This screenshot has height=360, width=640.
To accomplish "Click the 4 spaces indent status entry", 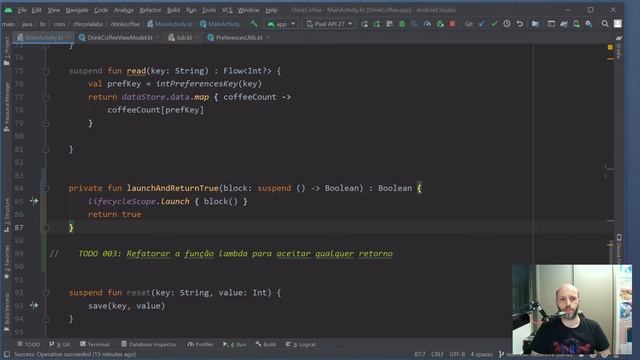I will click(x=481, y=354).
